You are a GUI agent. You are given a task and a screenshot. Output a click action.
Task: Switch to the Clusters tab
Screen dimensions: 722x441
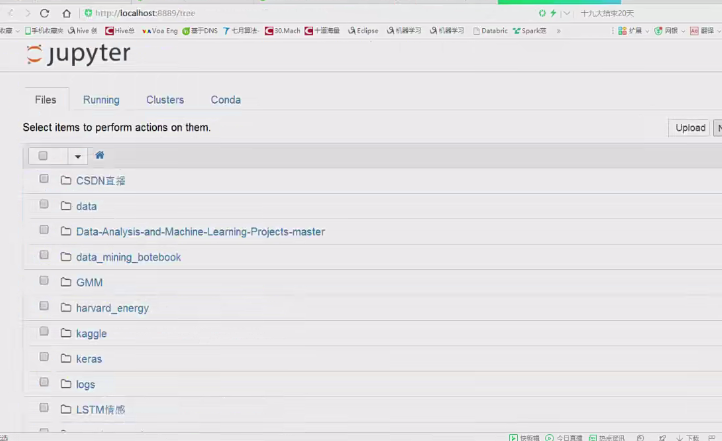click(165, 100)
